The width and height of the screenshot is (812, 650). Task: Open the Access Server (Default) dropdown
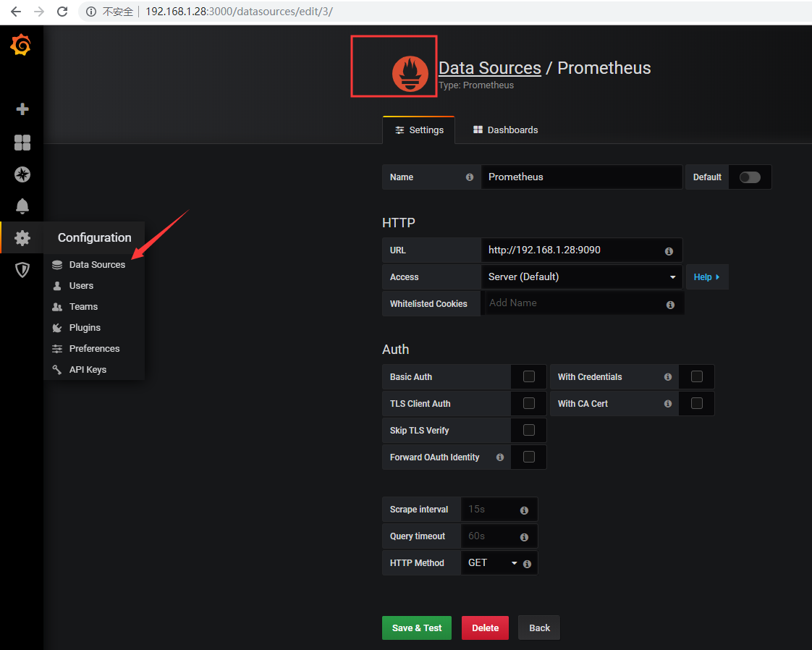582,277
